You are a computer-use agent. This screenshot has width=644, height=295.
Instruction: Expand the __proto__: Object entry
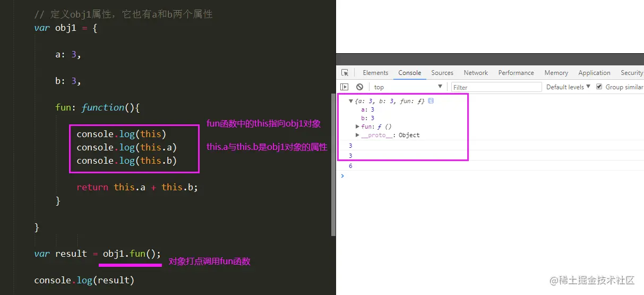pyautogui.click(x=357, y=135)
